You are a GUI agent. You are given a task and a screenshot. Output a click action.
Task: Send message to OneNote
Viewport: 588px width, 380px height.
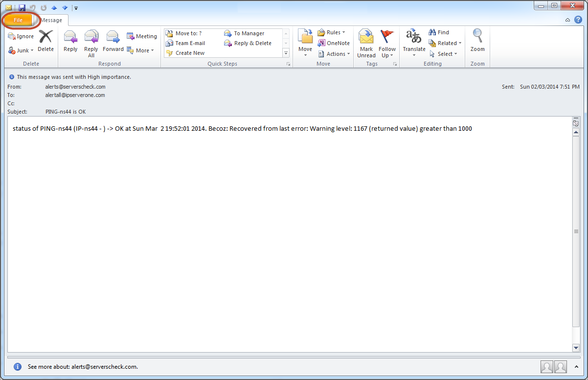pos(334,43)
